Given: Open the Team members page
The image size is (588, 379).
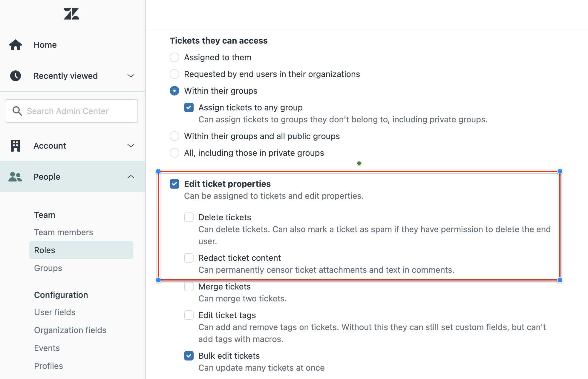Looking at the screenshot, I should pyautogui.click(x=64, y=232).
